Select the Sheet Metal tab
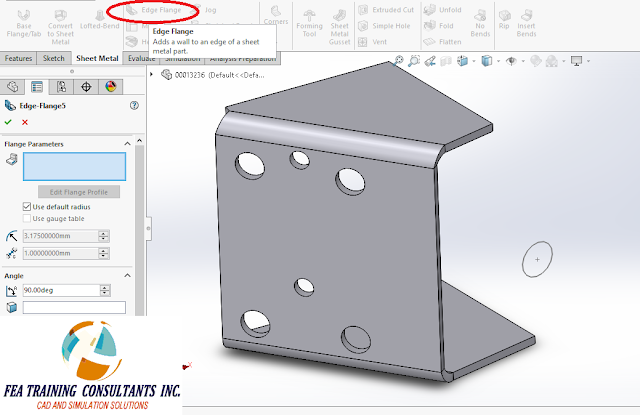This screenshot has height=415, width=640. [97, 58]
